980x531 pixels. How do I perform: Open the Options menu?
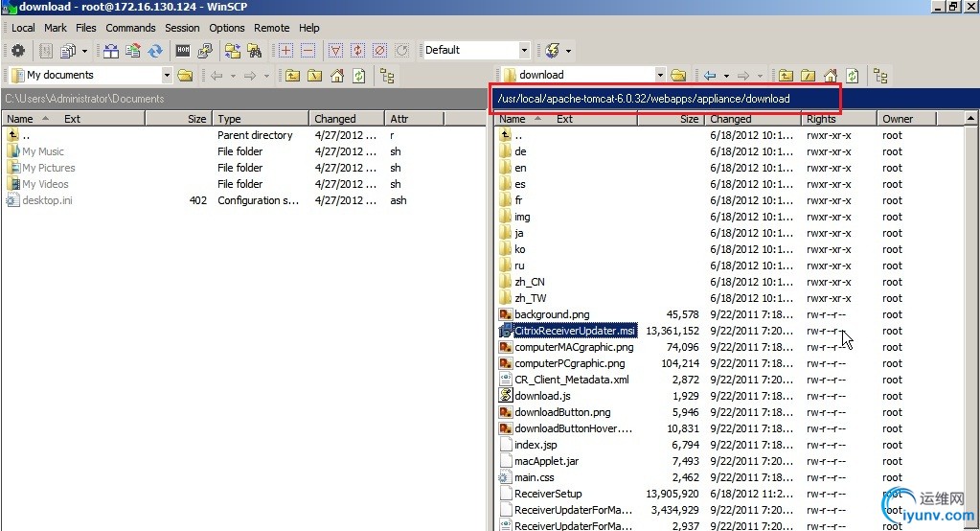[x=227, y=28]
